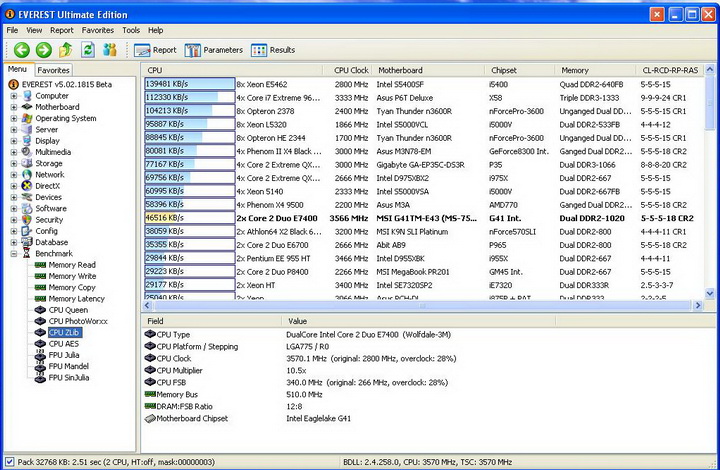Open the Parameters toolbar button

(214, 50)
